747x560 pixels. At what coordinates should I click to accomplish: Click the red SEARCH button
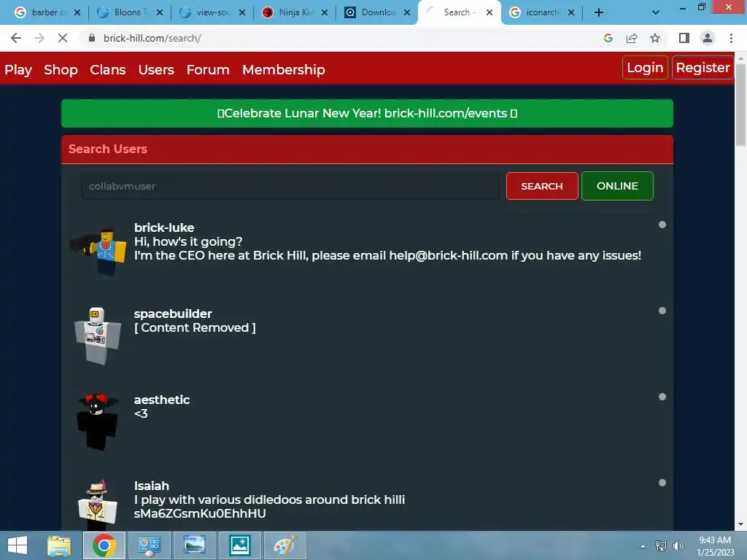click(x=542, y=186)
